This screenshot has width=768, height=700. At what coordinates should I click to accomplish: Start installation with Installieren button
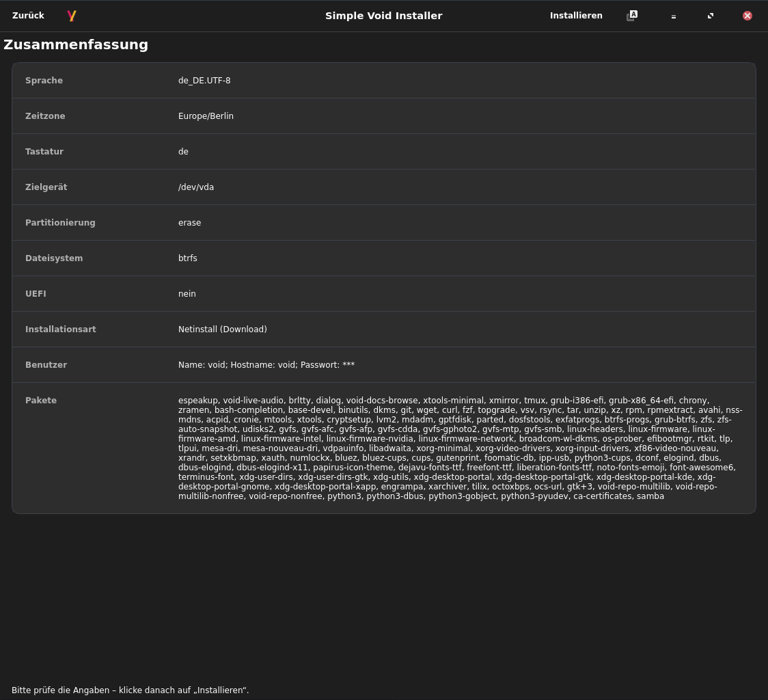tap(576, 16)
